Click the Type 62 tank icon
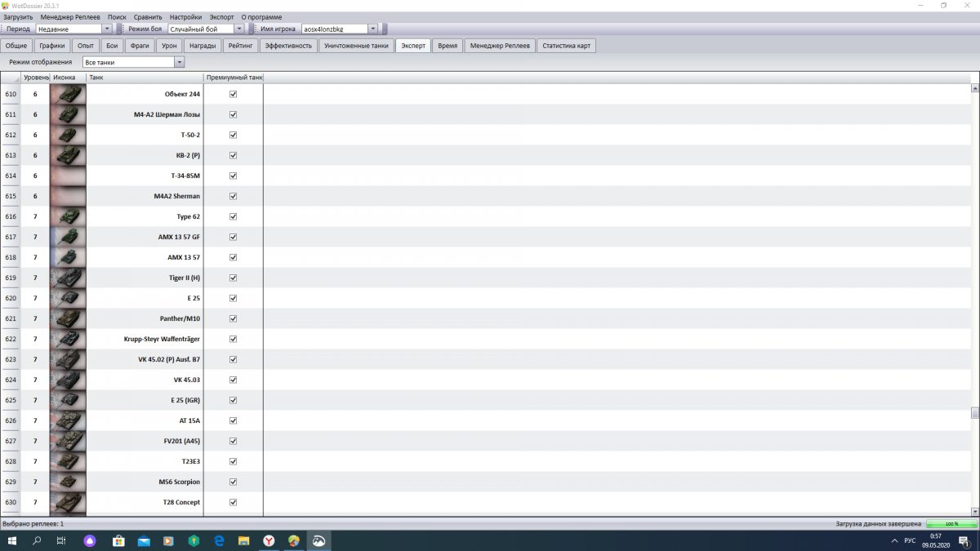Image resolution: width=980 pixels, height=551 pixels. pyautogui.click(x=68, y=216)
